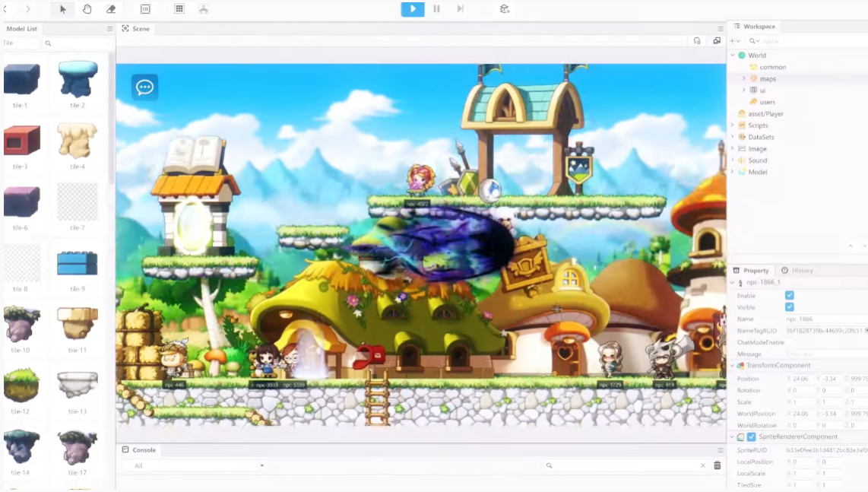Select asset/Player in Workspace
The height and width of the screenshot is (492, 868).
[765, 113]
